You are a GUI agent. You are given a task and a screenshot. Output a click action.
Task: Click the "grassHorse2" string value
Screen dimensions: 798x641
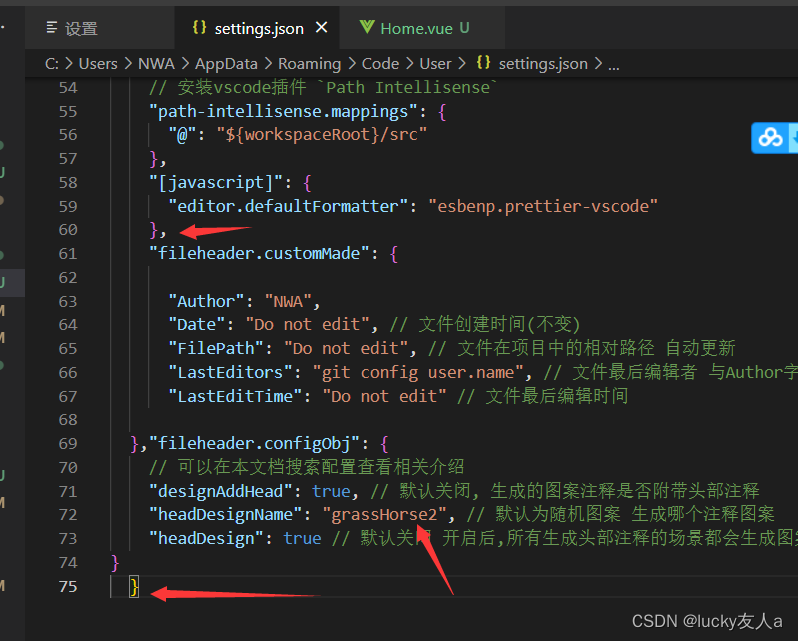click(x=384, y=515)
